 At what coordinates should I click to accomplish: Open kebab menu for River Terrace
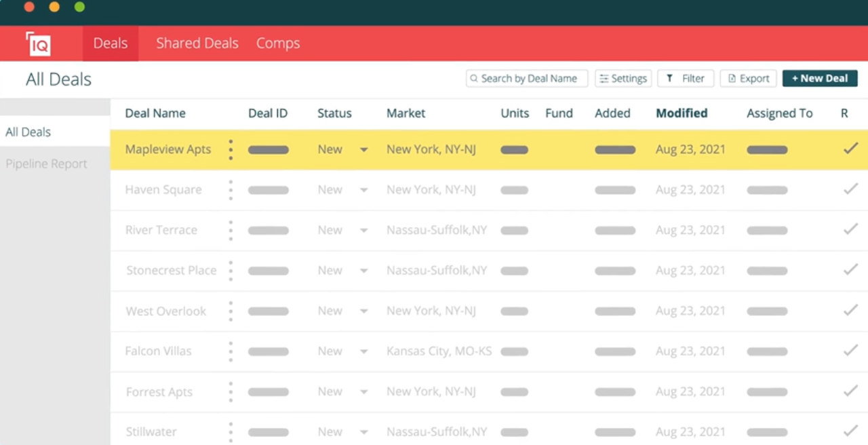pos(231,231)
